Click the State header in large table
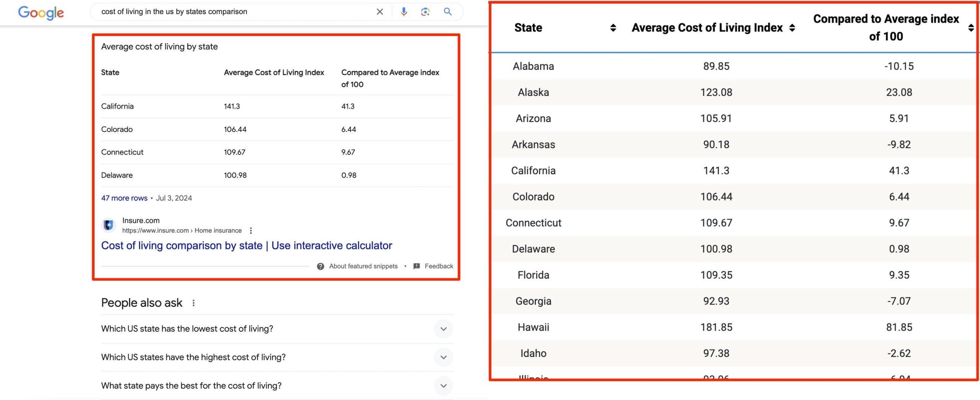The image size is (980, 400). (x=528, y=28)
